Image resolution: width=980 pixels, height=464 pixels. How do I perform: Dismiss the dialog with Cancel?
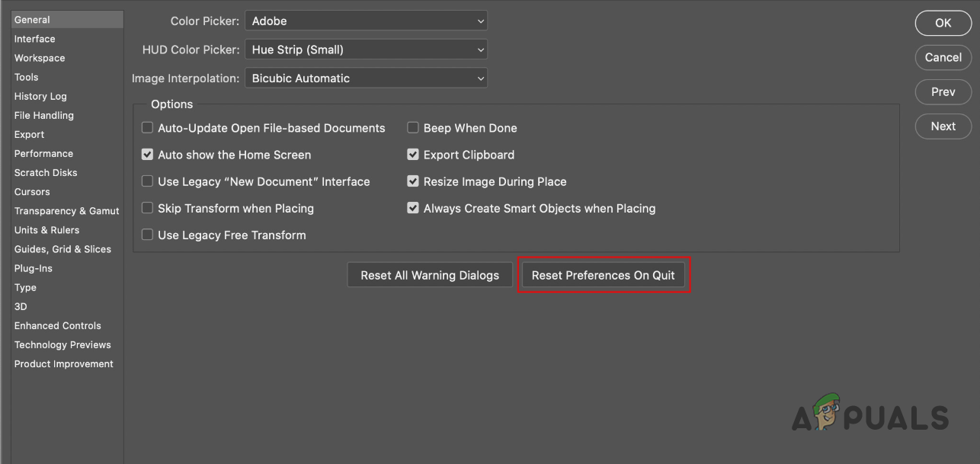tap(943, 57)
